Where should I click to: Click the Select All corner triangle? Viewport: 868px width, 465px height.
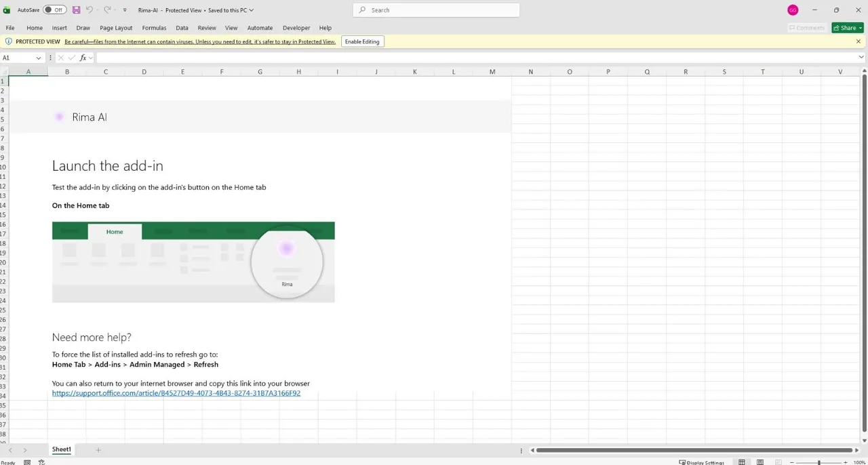pyautogui.click(x=4, y=72)
